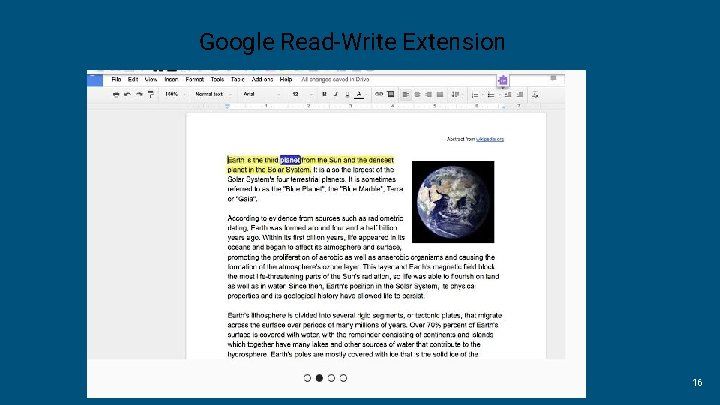
Task: Select the Paint format tool
Action: [151, 94]
